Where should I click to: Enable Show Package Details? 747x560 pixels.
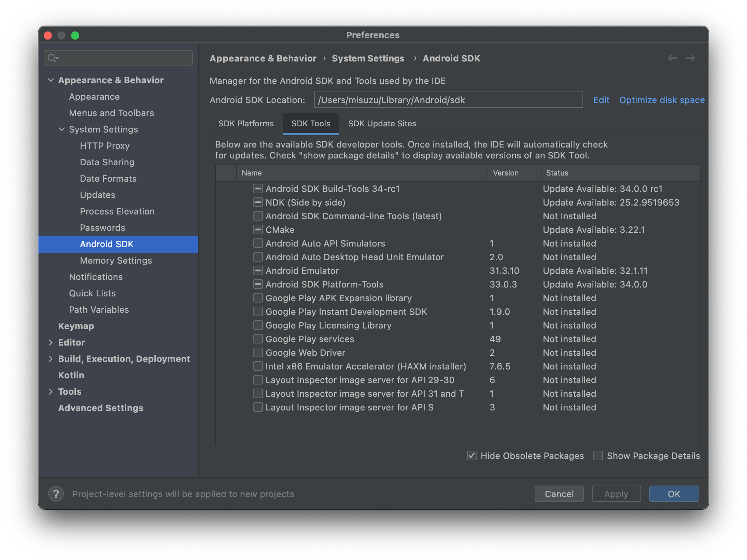pyautogui.click(x=598, y=456)
